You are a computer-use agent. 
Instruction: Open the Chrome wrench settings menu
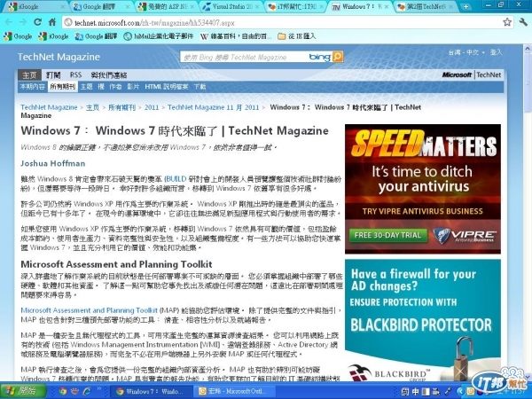click(x=523, y=22)
